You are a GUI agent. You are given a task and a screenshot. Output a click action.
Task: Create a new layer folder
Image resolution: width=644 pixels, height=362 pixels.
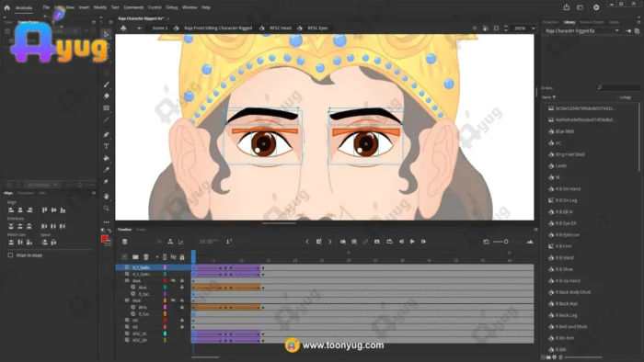point(135,257)
